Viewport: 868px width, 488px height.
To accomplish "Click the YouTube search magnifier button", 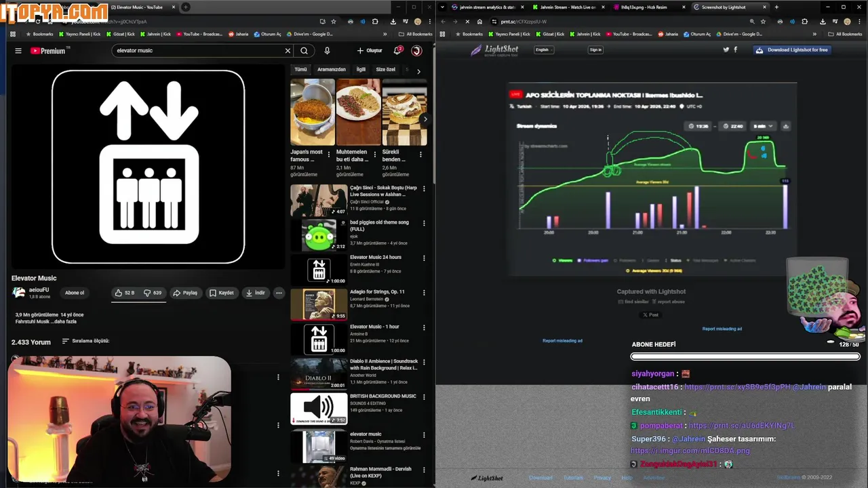I will click(304, 51).
